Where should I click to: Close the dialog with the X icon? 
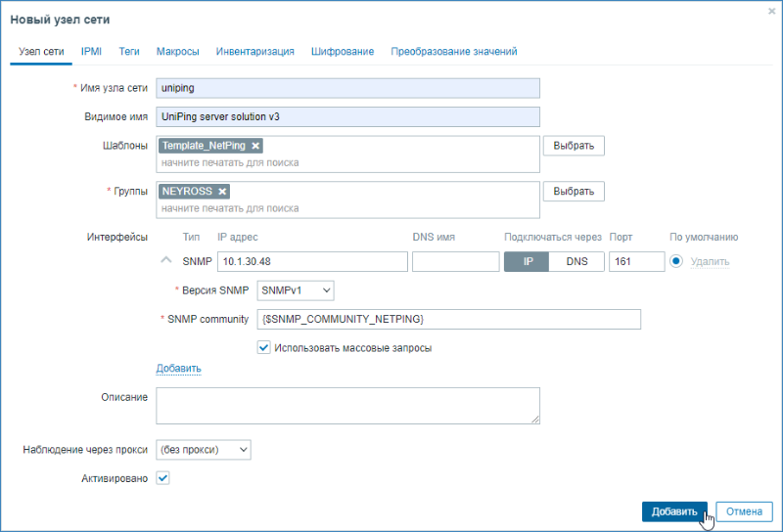(771, 11)
